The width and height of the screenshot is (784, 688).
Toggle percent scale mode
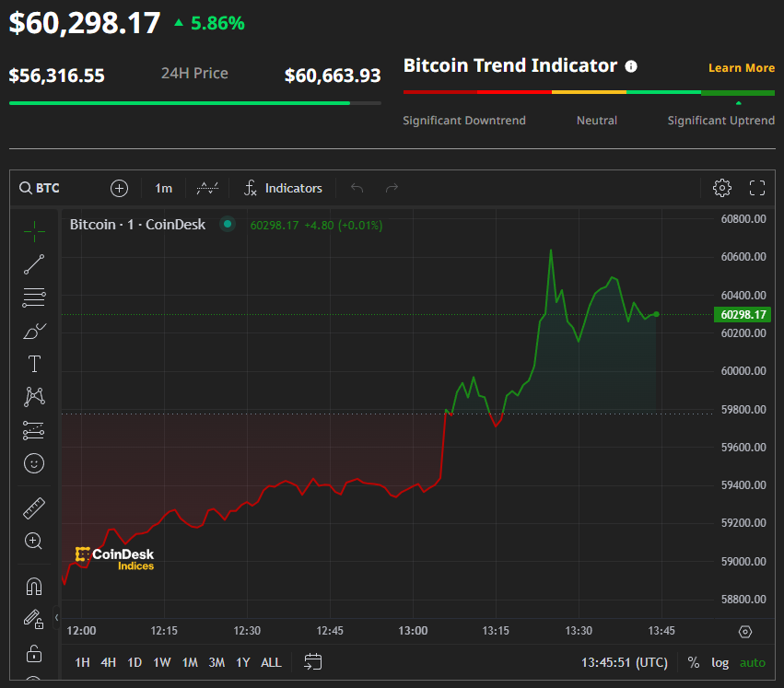click(x=694, y=662)
